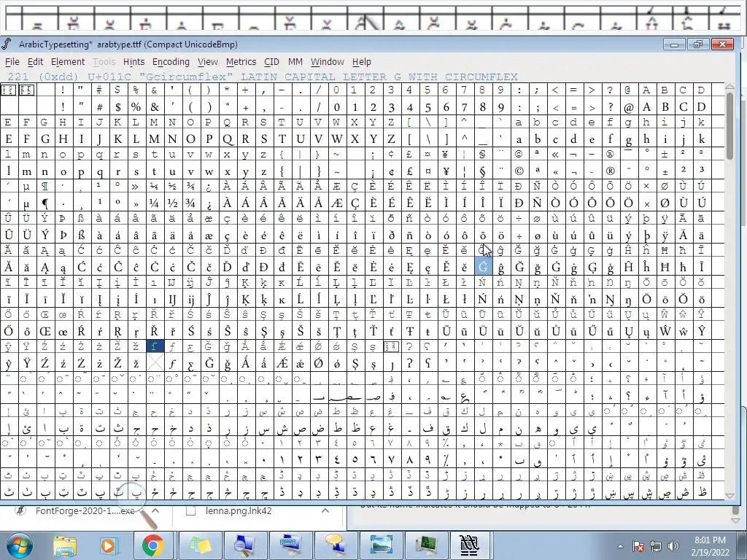Open the CID menu
The width and height of the screenshot is (747, 560).
pos(271,62)
